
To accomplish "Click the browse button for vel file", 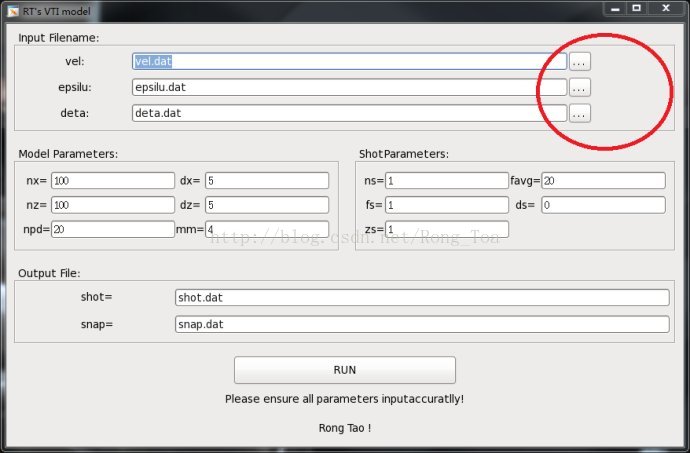I will tap(580, 62).
